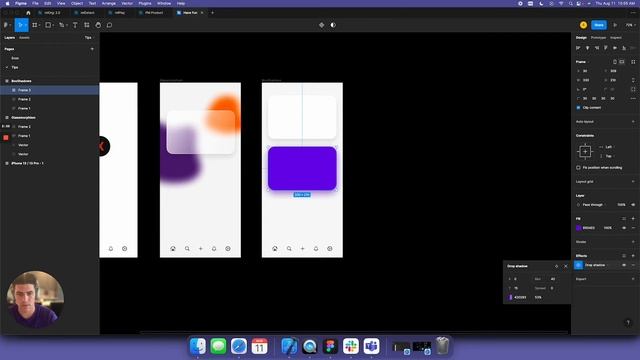Viewport: 640px width, 360px height.
Task: Remove the fill with minus icon
Action: tap(633, 228)
